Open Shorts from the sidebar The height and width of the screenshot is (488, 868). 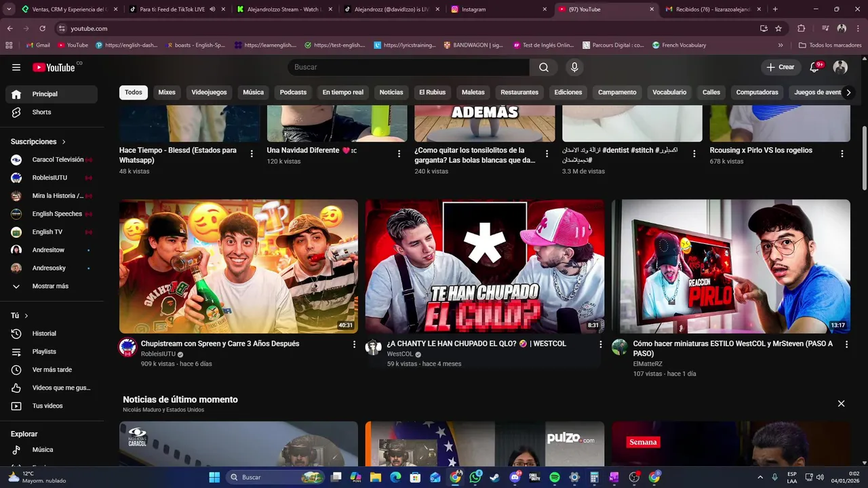(x=52, y=113)
